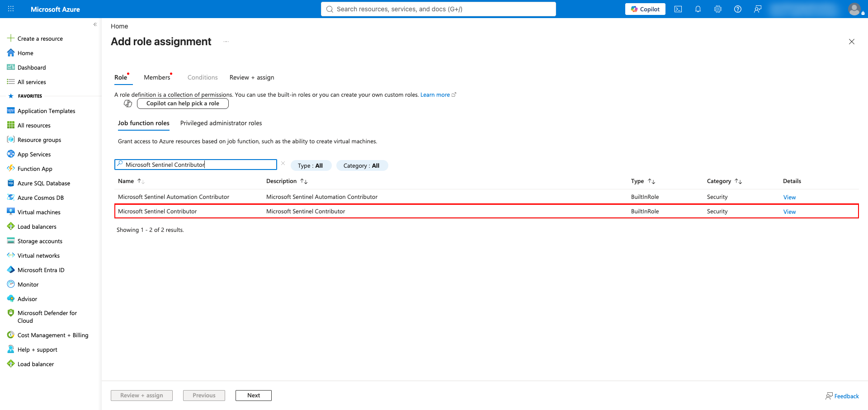The image size is (868, 410).
Task: Click the Application Templates icon
Action: [x=11, y=111]
